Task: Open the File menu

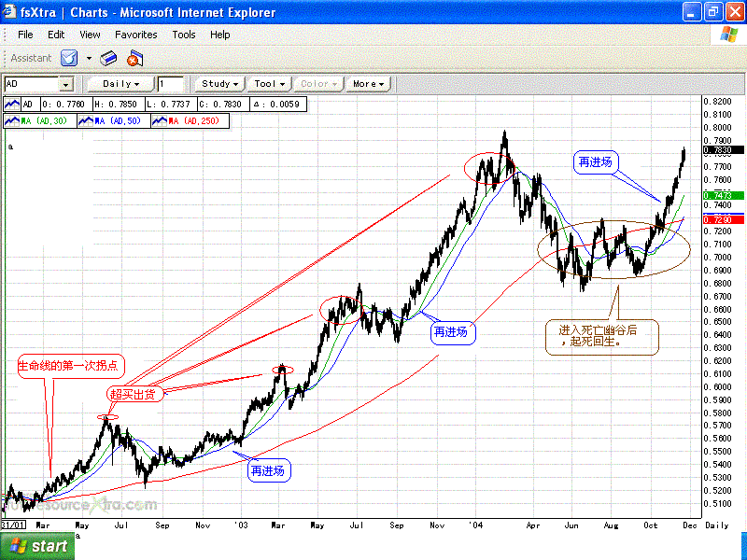Action: click(25, 35)
